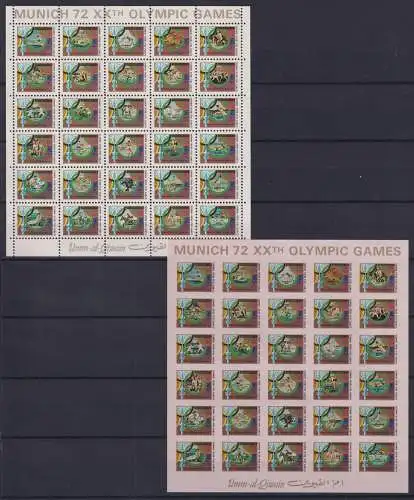Viewport: 414px width, 500px height.
Task: Select last stamp in top row of pink sheet
Action: (377, 277)
